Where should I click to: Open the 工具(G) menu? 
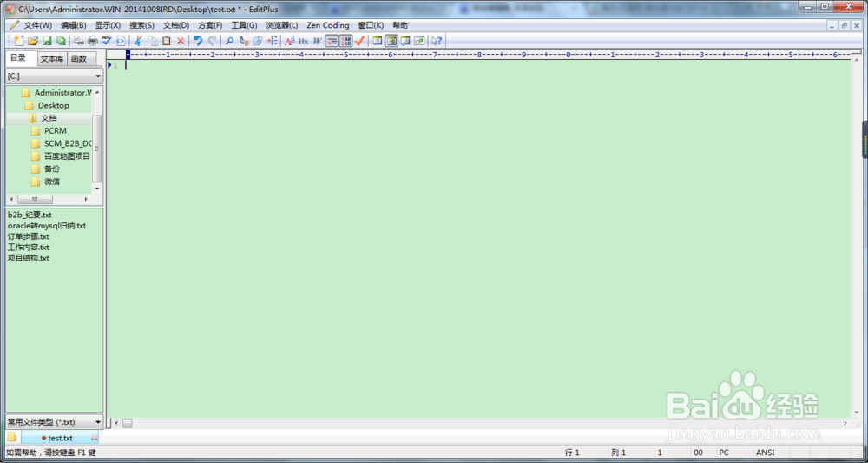click(x=244, y=25)
